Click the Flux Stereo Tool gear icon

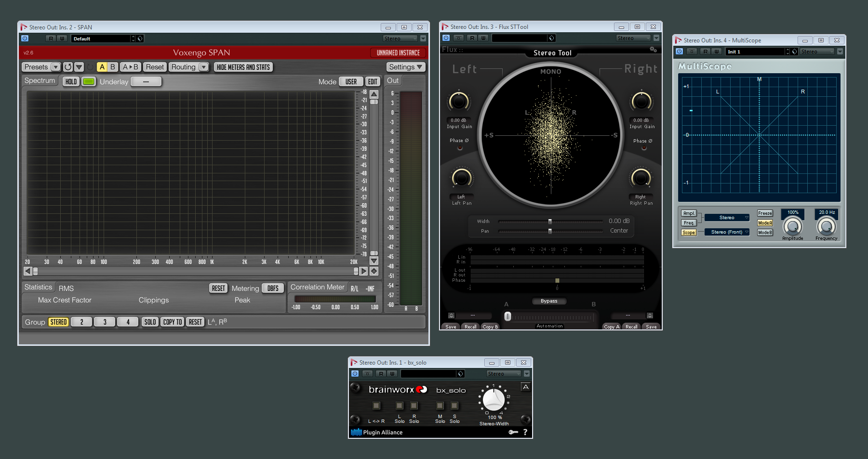click(x=653, y=50)
